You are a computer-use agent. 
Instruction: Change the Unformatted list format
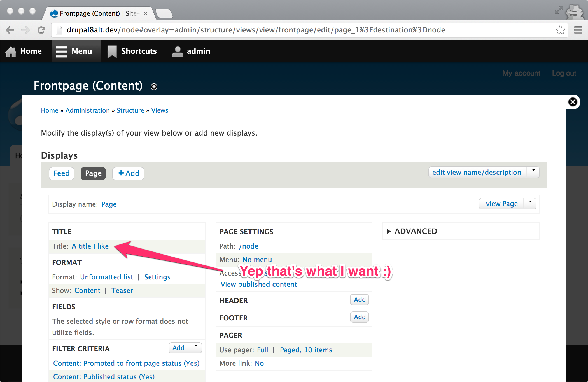coord(107,277)
